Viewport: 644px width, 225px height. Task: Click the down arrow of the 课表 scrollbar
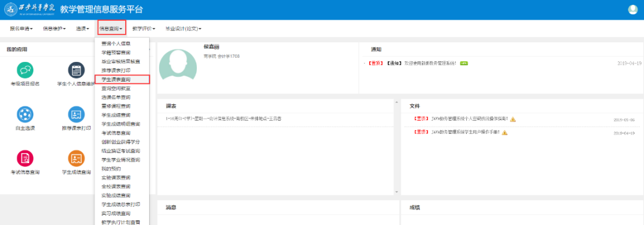(396, 192)
